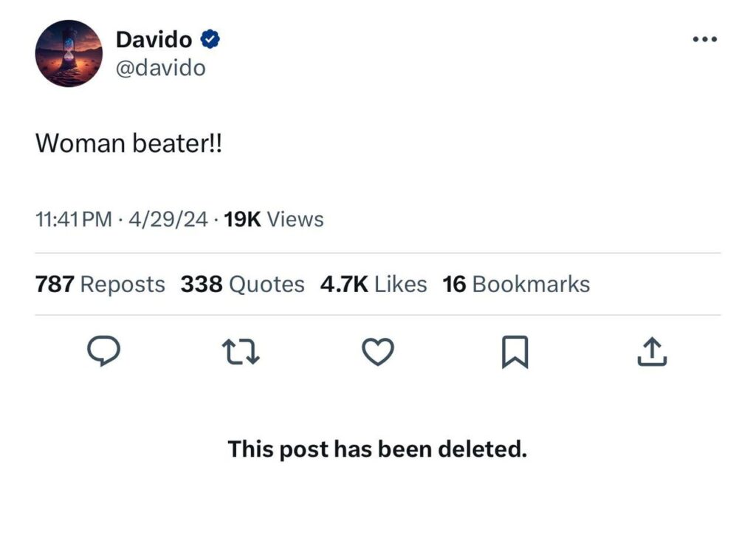This screenshot has width=756, height=557.
Task: Click the Davido display name
Action: coord(154,40)
